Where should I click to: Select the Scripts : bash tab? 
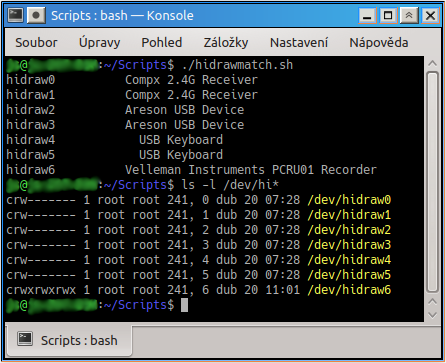pos(69,340)
